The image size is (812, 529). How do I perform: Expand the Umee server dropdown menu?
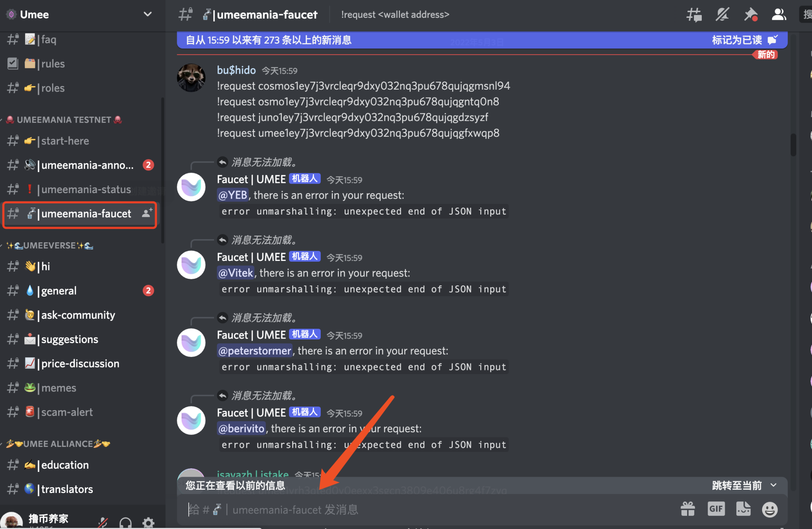point(147,14)
